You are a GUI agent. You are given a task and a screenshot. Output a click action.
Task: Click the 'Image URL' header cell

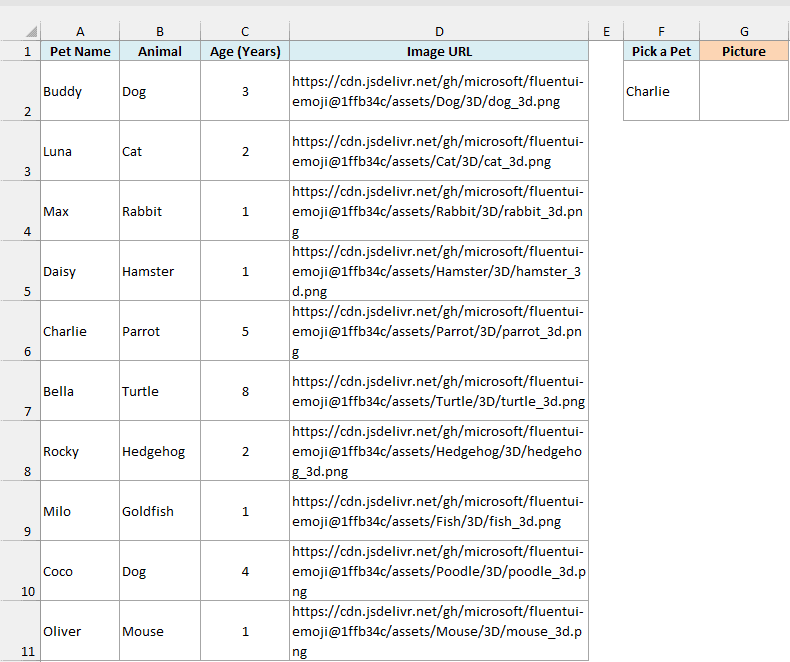tap(439, 51)
